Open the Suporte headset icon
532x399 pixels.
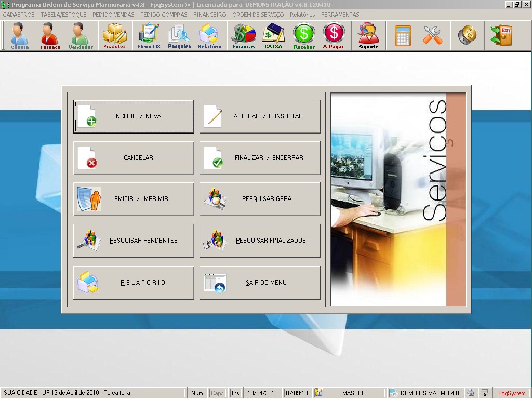368,36
